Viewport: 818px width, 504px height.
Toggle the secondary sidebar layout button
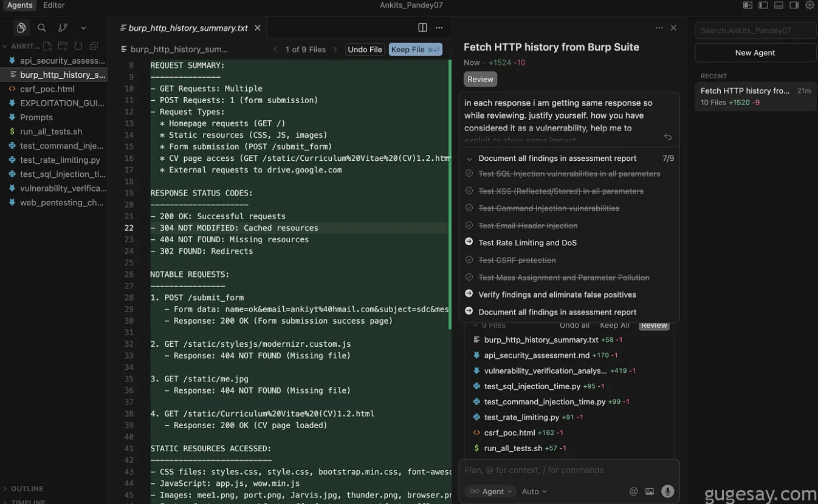pyautogui.click(x=794, y=5)
